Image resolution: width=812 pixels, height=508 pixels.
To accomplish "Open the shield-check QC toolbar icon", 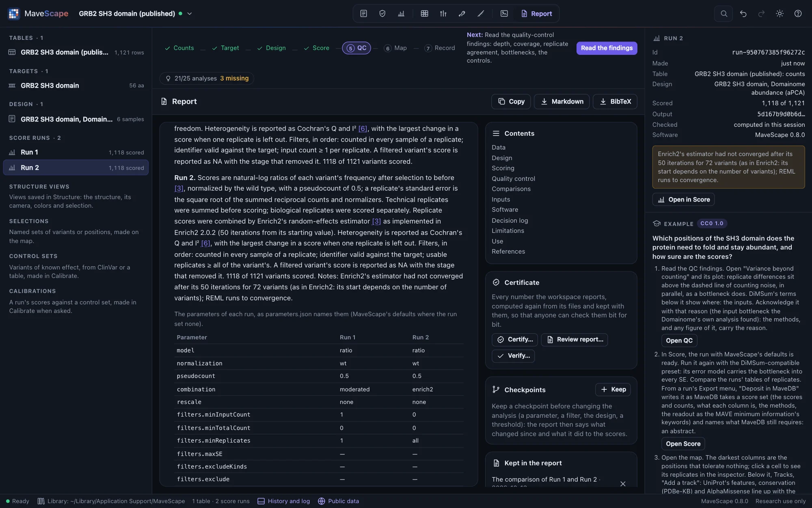I will 382,13.
